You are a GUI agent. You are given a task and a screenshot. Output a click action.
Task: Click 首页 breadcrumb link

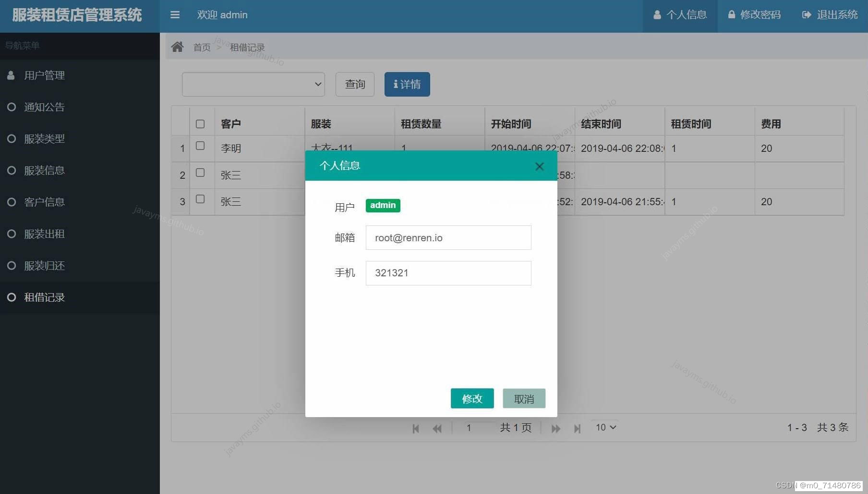(x=202, y=47)
